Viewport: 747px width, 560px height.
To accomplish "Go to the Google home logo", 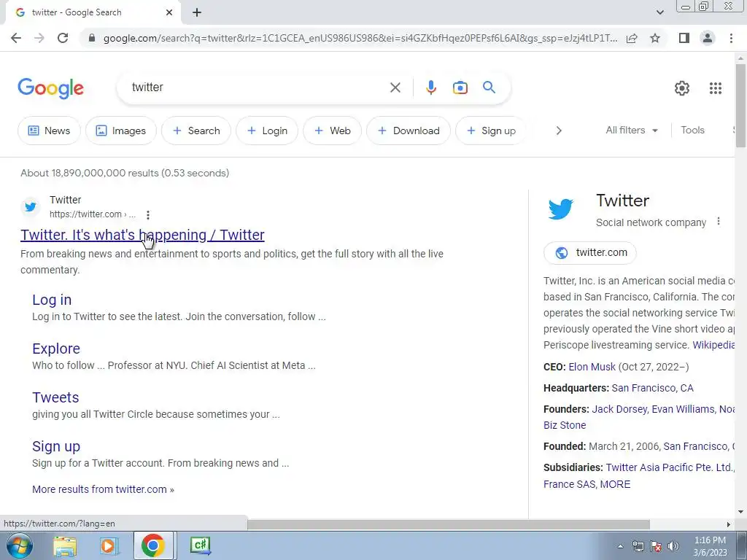I will 51,88.
